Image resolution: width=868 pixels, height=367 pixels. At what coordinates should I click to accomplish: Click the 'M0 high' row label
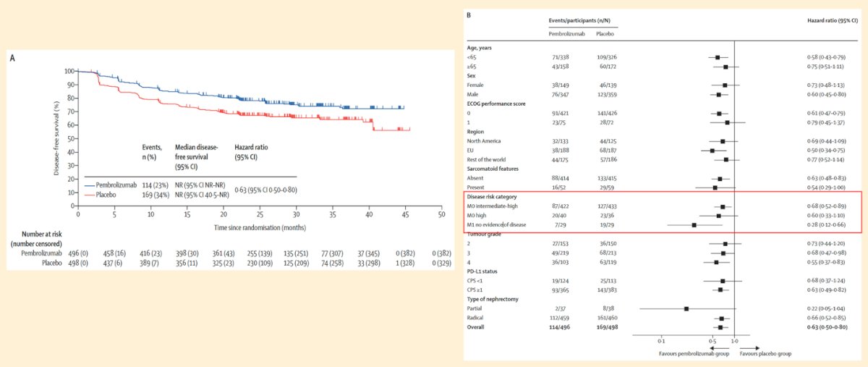click(477, 216)
